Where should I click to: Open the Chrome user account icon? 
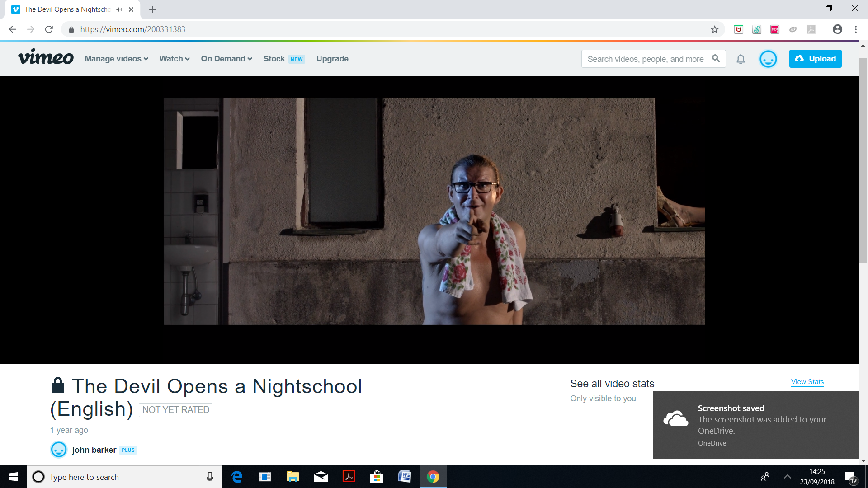pos(837,29)
